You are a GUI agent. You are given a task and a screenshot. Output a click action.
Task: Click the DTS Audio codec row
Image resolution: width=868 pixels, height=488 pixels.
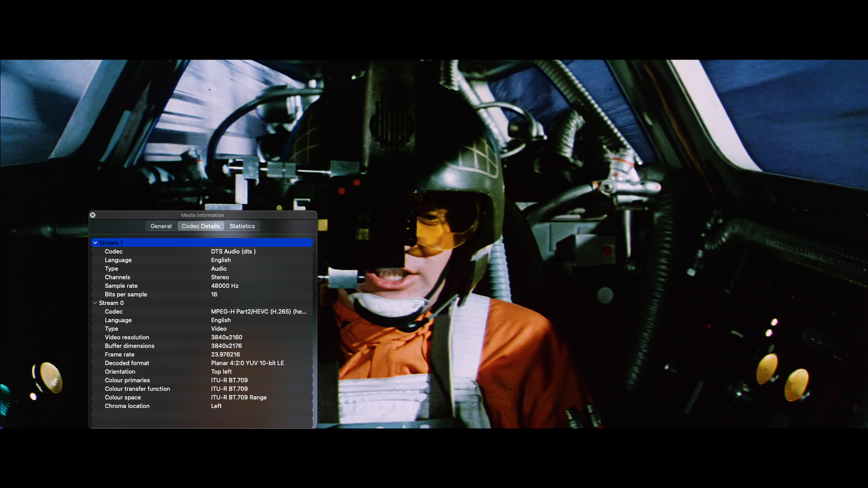[233, 251]
